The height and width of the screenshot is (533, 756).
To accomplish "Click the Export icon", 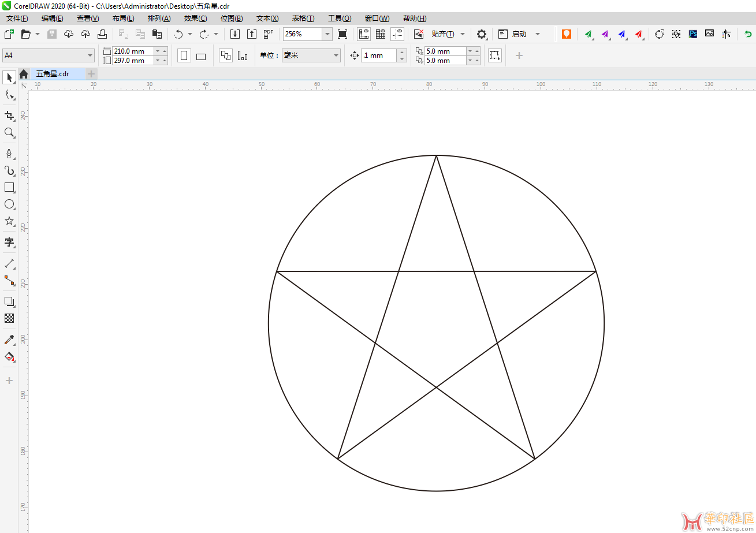I will (x=252, y=34).
